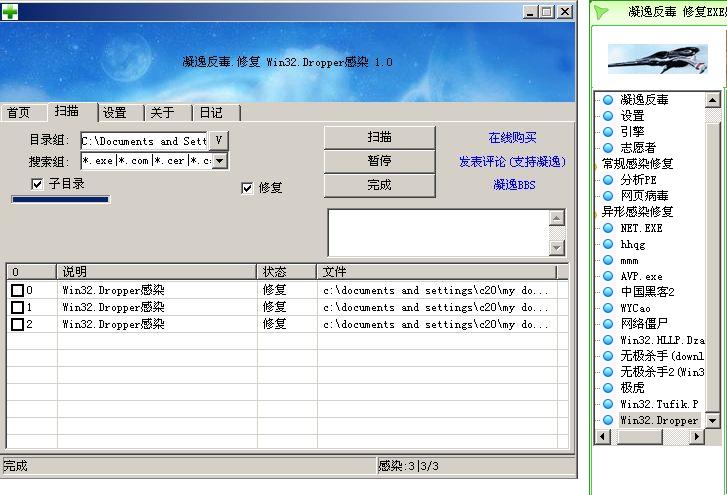The image size is (727, 495).
Task: Switch to the 首页 tab
Action: (x=23, y=113)
